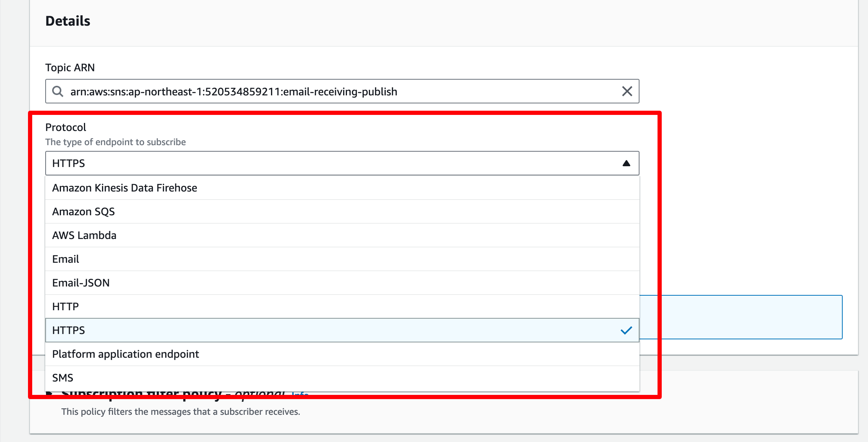Select Amazon Kinesis Data Firehose protocol
The width and height of the screenshot is (868, 442).
[342, 188]
